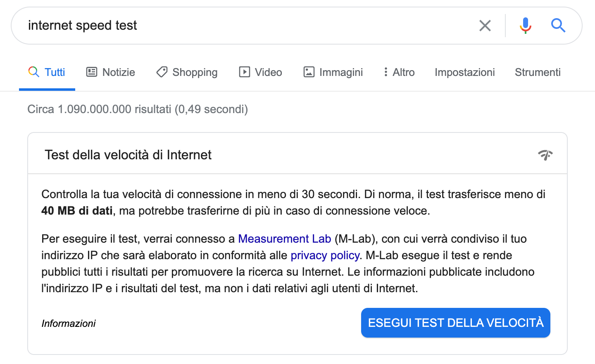Open the Measurement Lab link
Screen dimensions: 595x364
tap(285, 239)
